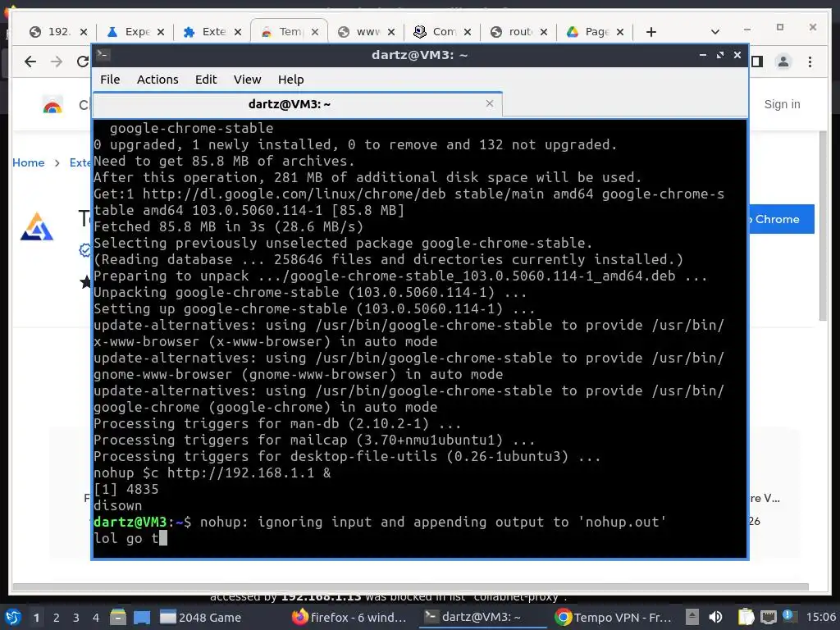Viewport: 840px width, 630px height.
Task: Open the volume tray icon
Action: (x=715, y=617)
